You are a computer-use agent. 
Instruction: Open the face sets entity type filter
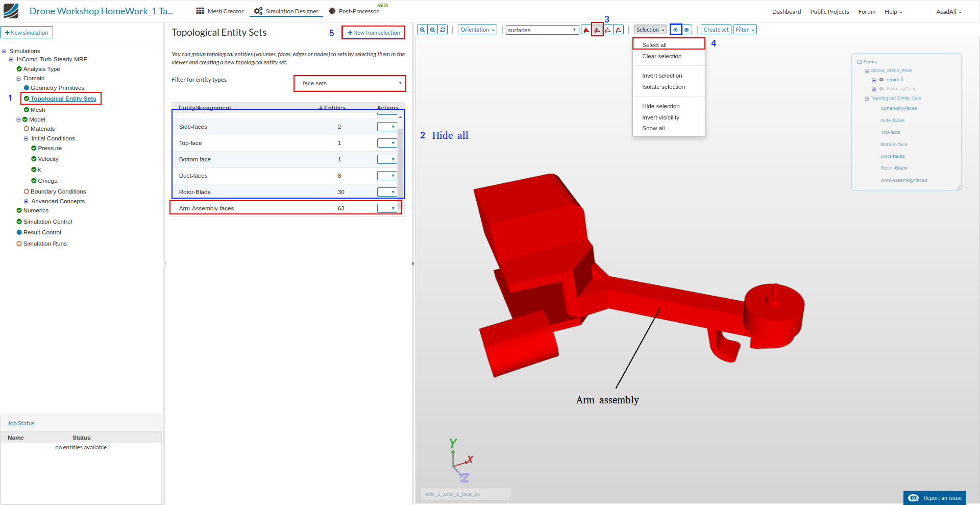click(x=350, y=83)
